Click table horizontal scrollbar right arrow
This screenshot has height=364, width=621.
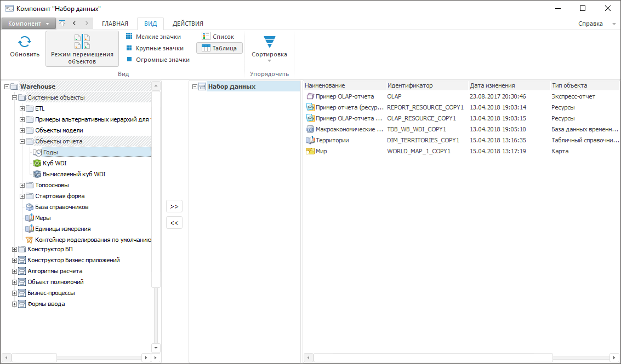coord(614,357)
